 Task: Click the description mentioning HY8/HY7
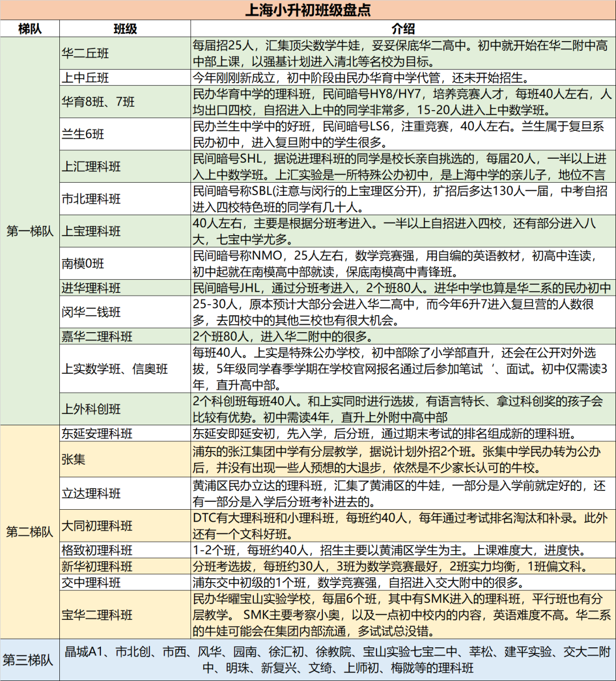[x=403, y=102]
